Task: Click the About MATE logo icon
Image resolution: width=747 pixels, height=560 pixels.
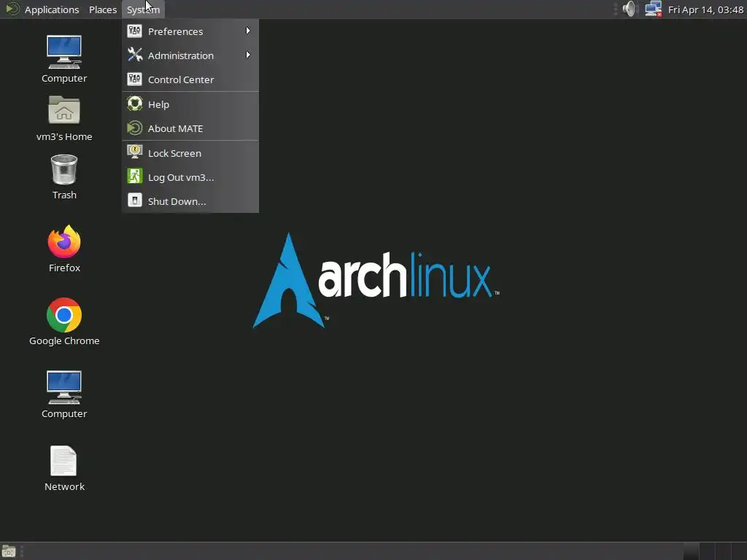Action: point(135,128)
